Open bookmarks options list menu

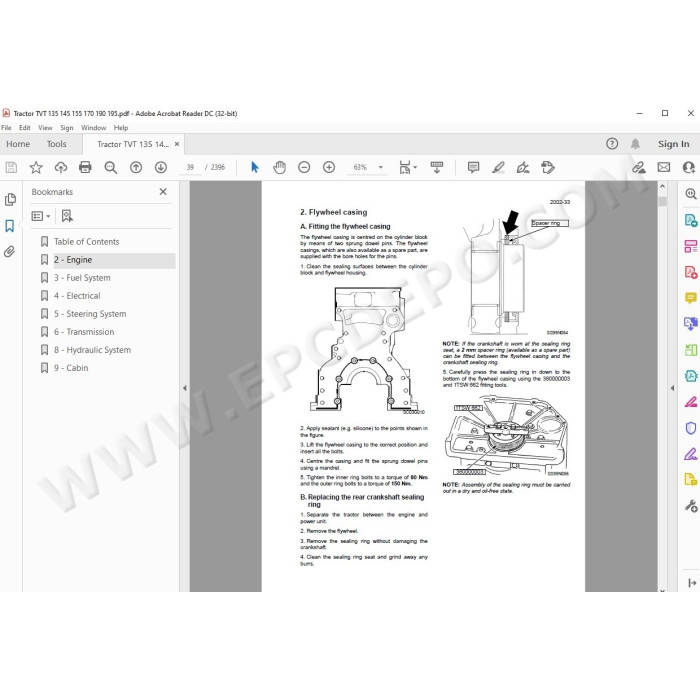41,216
